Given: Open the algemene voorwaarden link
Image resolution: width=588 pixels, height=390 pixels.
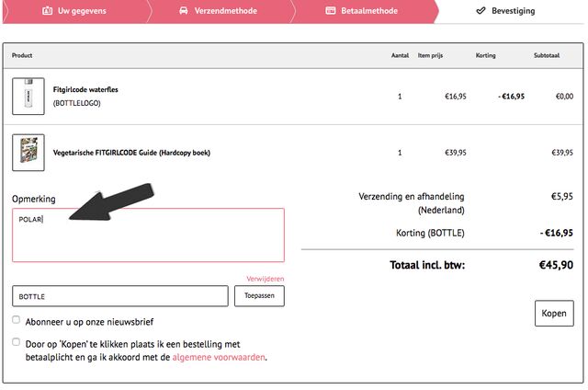Looking at the screenshot, I should point(219,357).
